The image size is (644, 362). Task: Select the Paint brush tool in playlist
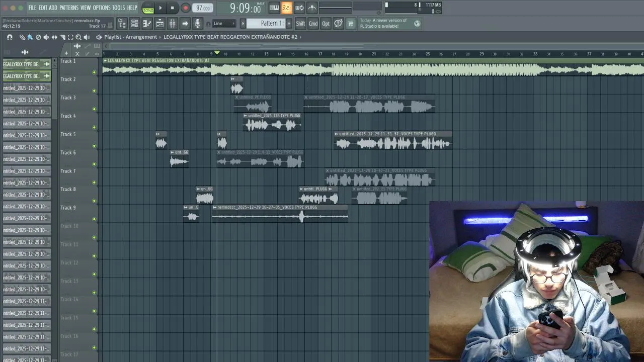tap(30, 37)
